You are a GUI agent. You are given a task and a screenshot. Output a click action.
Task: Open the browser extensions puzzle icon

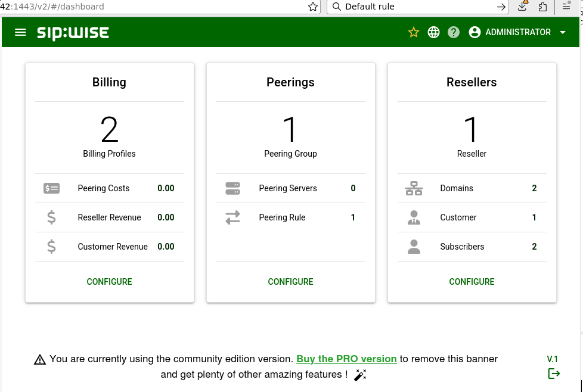(x=542, y=7)
